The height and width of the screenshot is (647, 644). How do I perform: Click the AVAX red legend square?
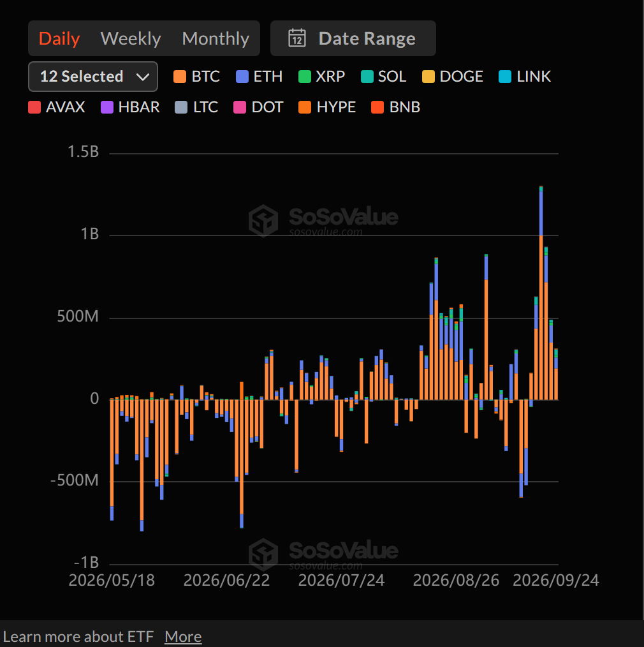[x=34, y=107]
